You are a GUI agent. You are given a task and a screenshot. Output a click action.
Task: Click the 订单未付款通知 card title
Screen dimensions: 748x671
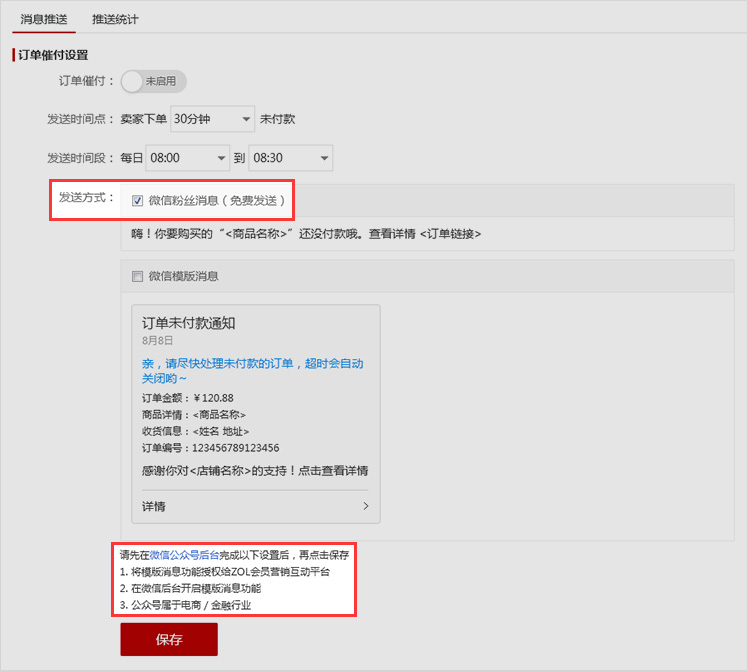pos(188,323)
